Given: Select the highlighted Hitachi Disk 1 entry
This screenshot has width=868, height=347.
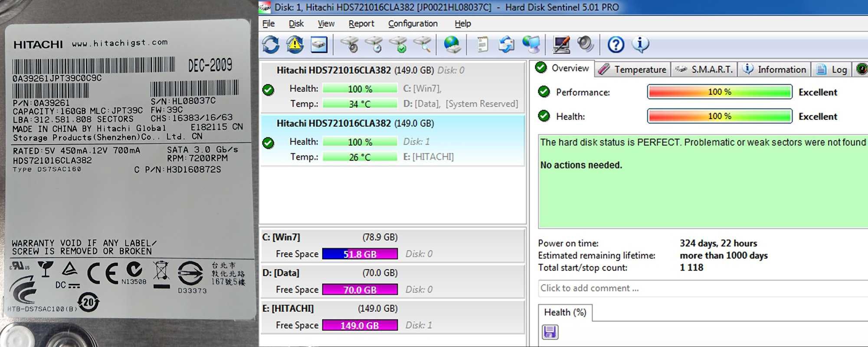Looking at the screenshot, I should (x=392, y=140).
